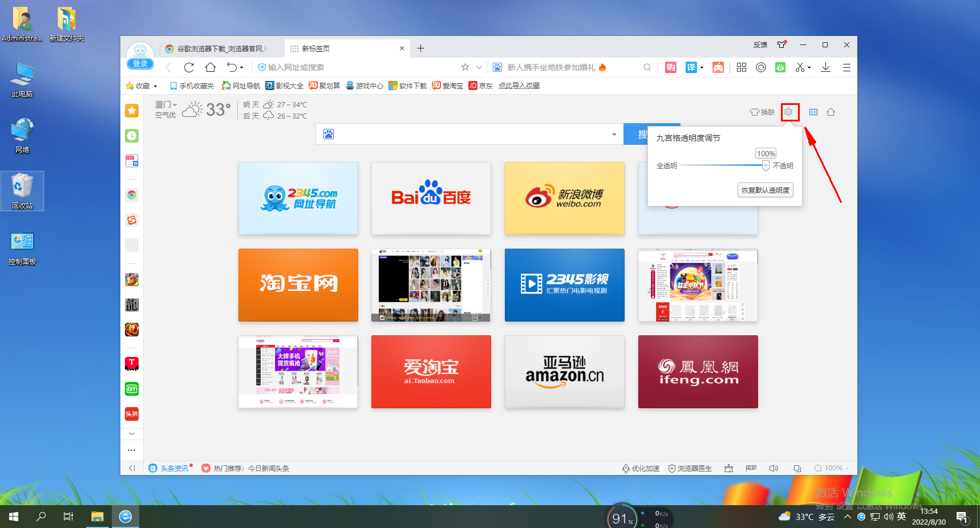Expand more sidebar apps chevron
980x528 pixels.
pos(132,434)
